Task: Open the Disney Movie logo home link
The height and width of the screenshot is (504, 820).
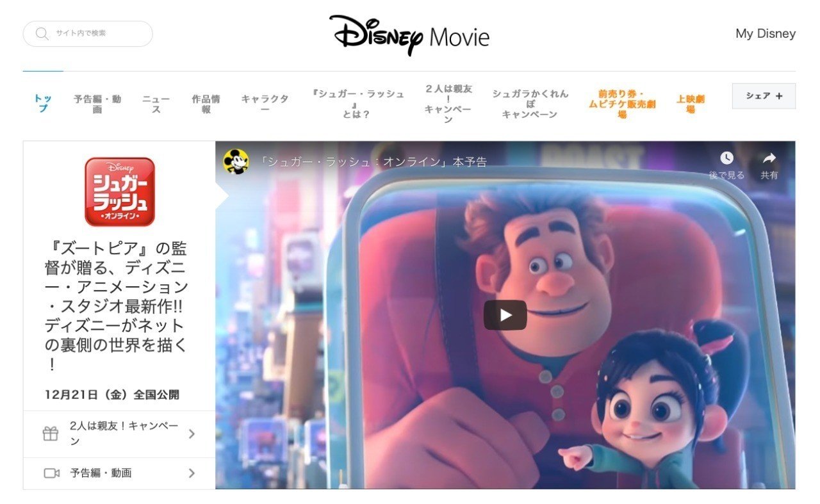Action: pos(409,36)
